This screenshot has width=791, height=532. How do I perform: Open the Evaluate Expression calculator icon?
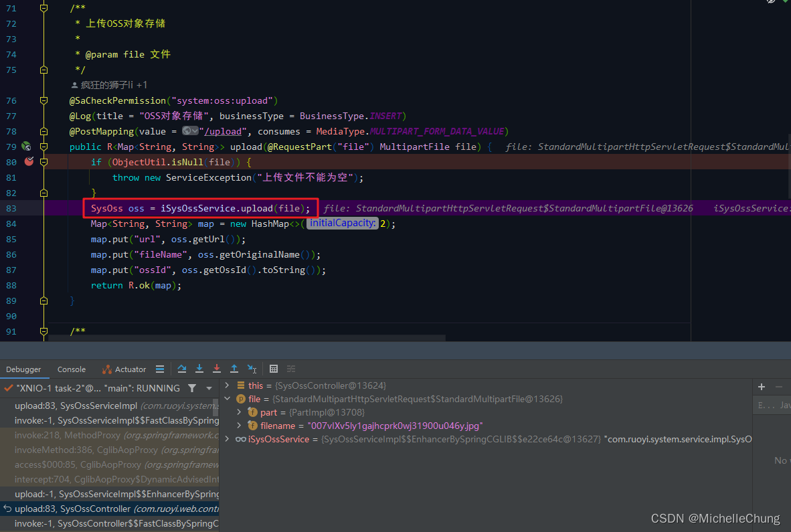(x=273, y=369)
